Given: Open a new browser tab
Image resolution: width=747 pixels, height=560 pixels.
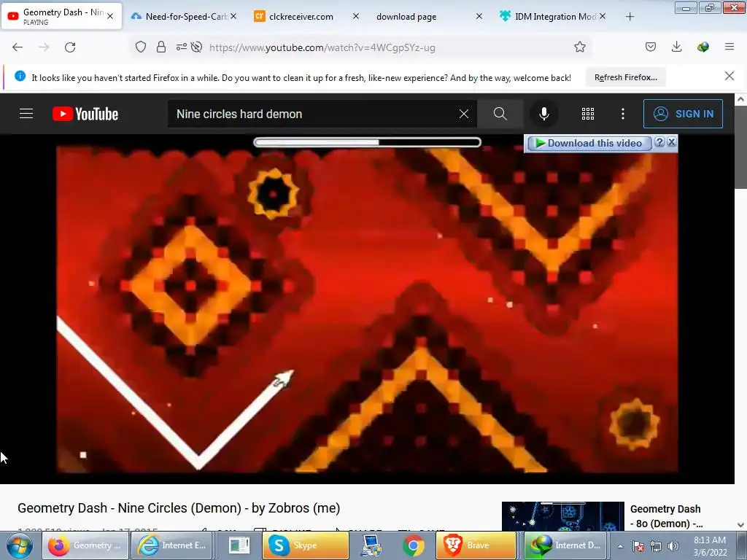Looking at the screenshot, I should coord(630,17).
